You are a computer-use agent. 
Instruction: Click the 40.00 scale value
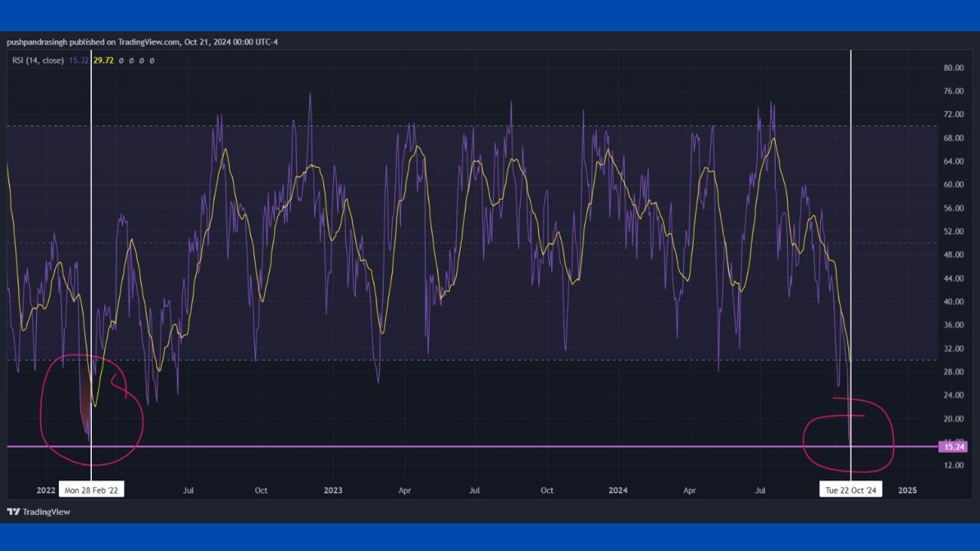(953, 302)
